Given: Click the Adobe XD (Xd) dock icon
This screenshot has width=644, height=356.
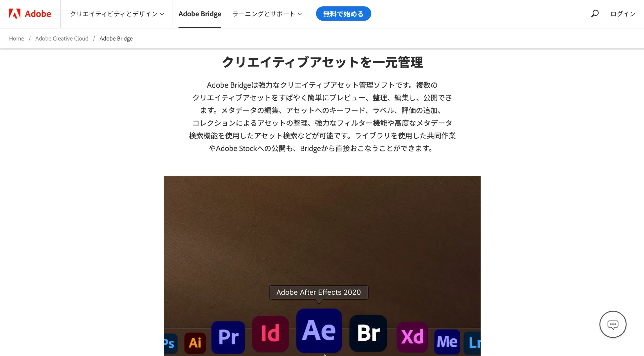Looking at the screenshot, I should click(x=412, y=337).
